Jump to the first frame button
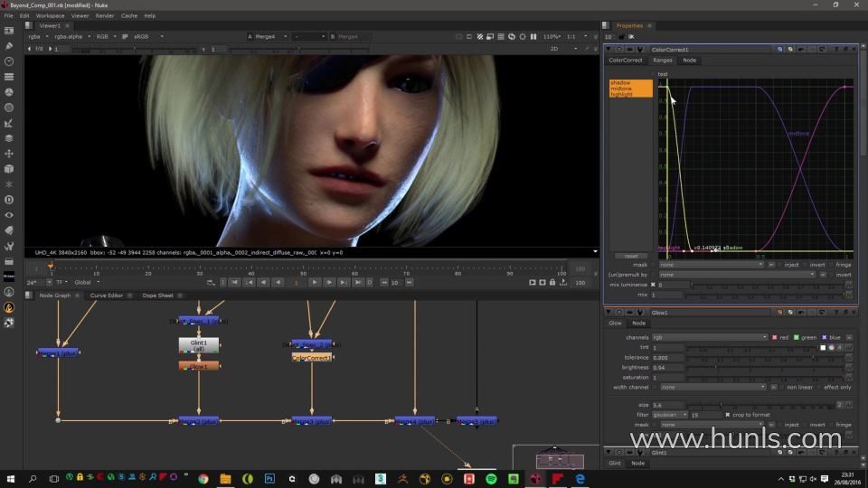 (x=234, y=283)
